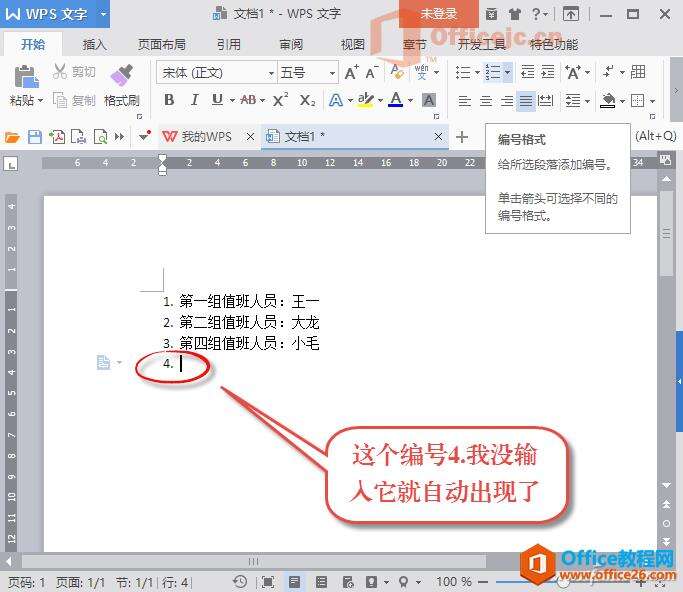Add a new document tab with plus
The width and height of the screenshot is (683, 592).
[x=462, y=137]
